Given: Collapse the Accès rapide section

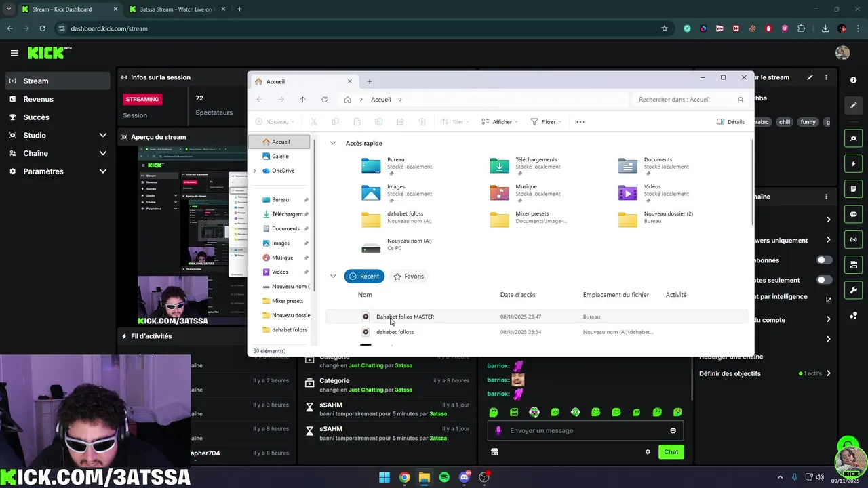Looking at the screenshot, I should (x=333, y=144).
